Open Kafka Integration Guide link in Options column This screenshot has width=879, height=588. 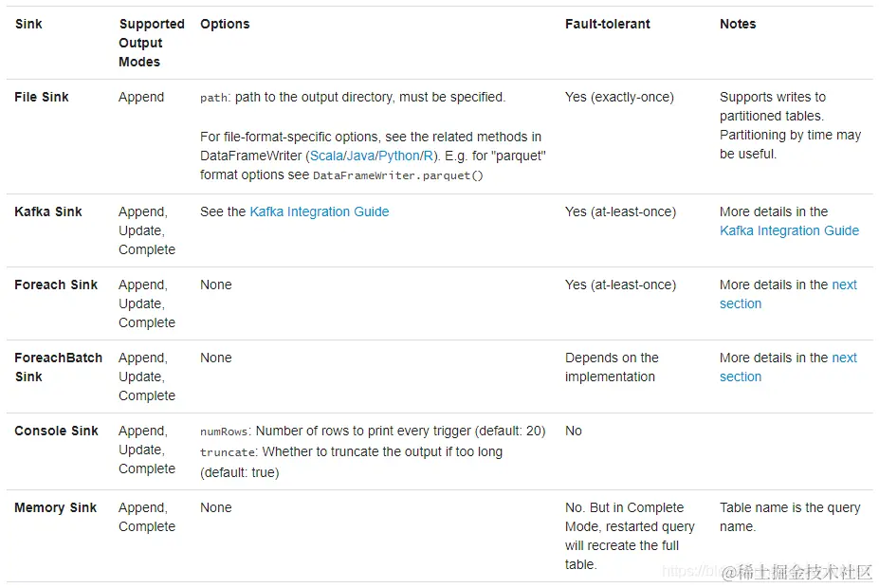tap(319, 211)
